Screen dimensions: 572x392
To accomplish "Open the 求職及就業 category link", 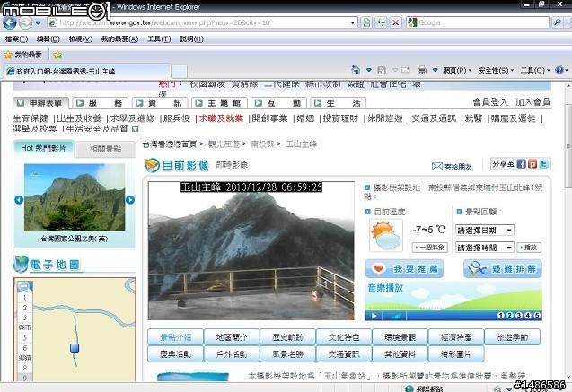I will [221, 118].
